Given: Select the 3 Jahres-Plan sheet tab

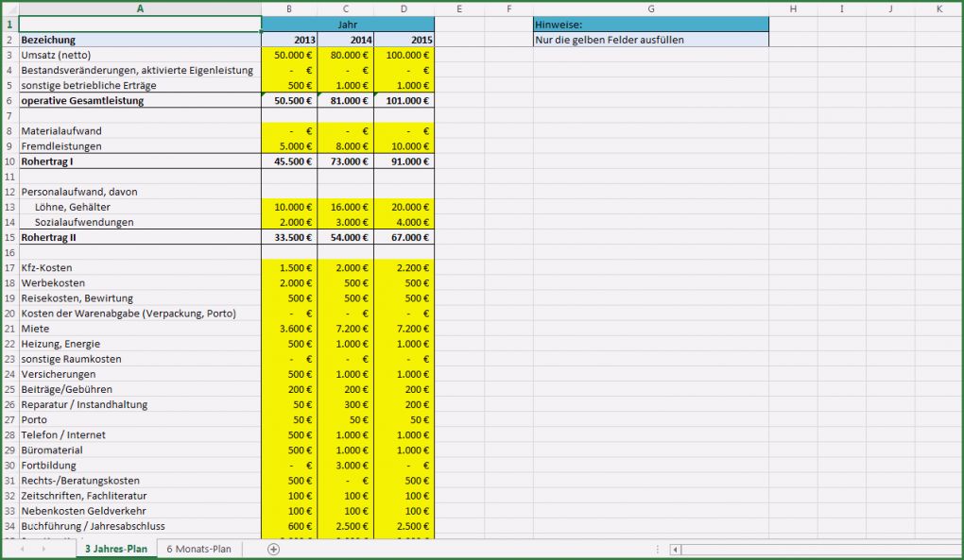Looking at the screenshot, I should click(115, 548).
